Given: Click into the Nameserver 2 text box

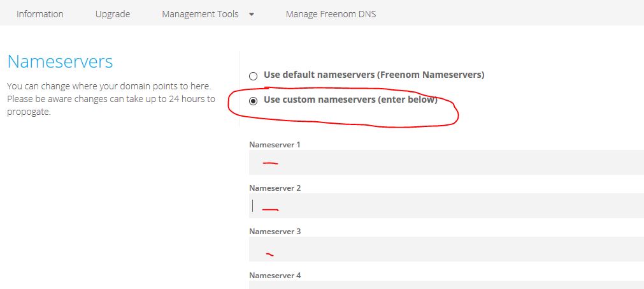Looking at the screenshot, I should click(x=446, y=206).
